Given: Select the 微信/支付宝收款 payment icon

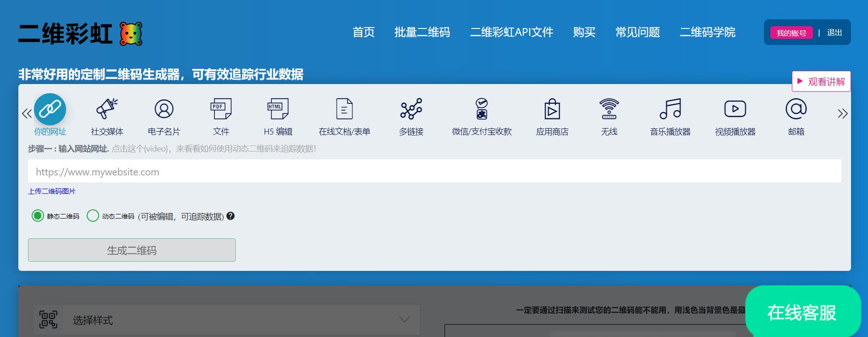Looking at the screenshot, I should point(482,109).
